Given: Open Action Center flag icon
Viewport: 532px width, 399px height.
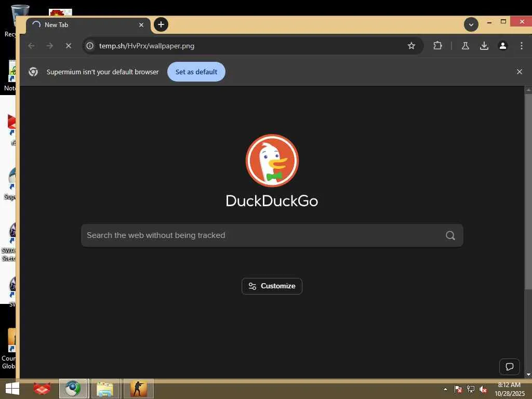Looking at the screenshot, I should pyautogui.click(x=458, y=389).
